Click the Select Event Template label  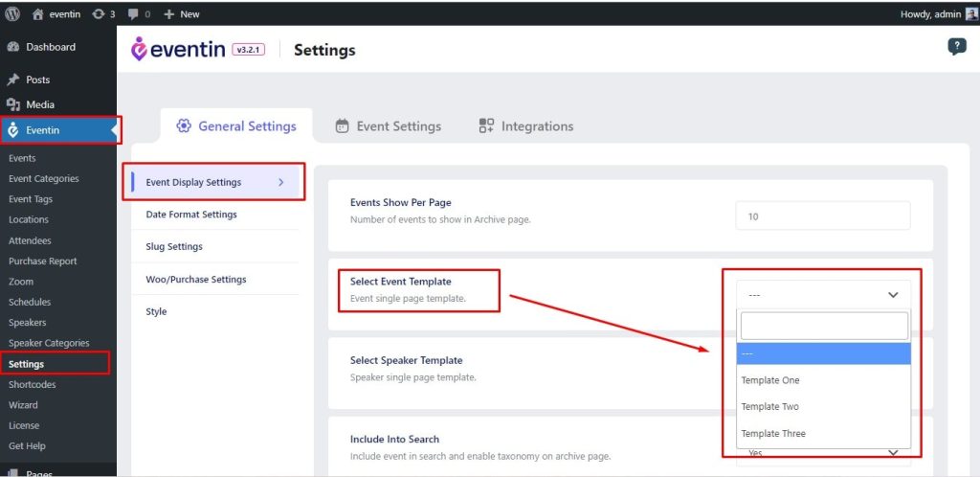(x=401, y=282)
